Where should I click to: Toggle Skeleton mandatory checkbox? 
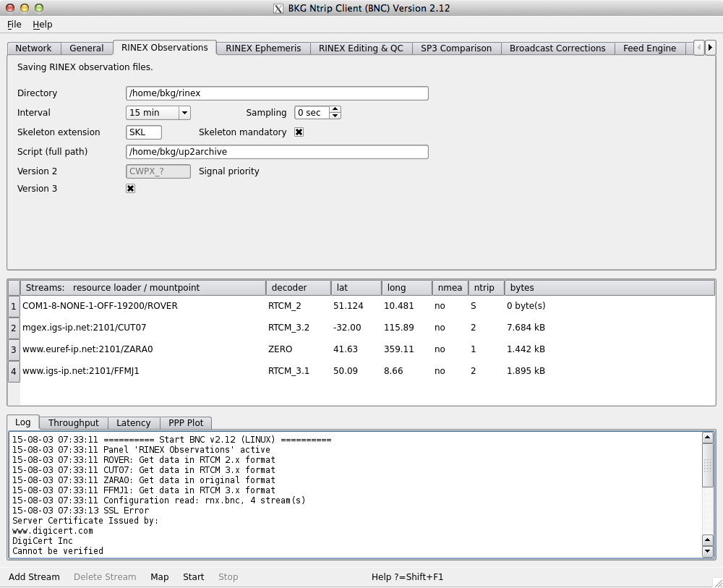tap(299, 132)
